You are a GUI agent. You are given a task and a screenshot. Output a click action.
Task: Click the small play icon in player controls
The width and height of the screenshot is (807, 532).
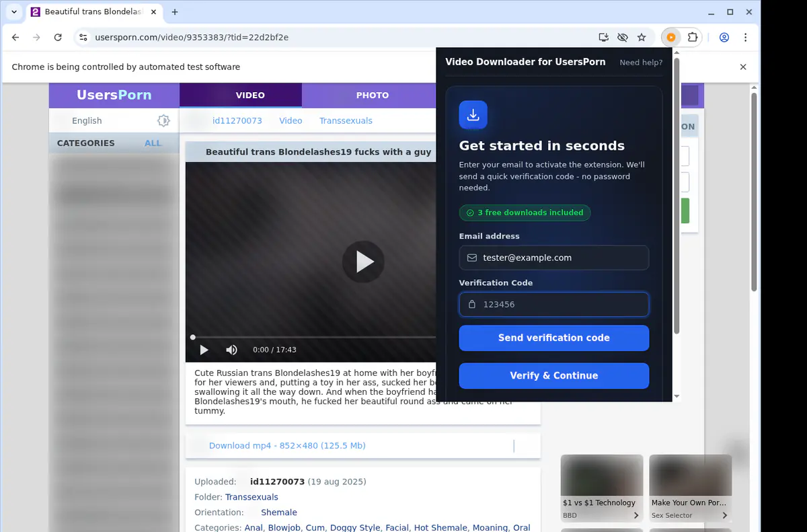pos(204,350)
